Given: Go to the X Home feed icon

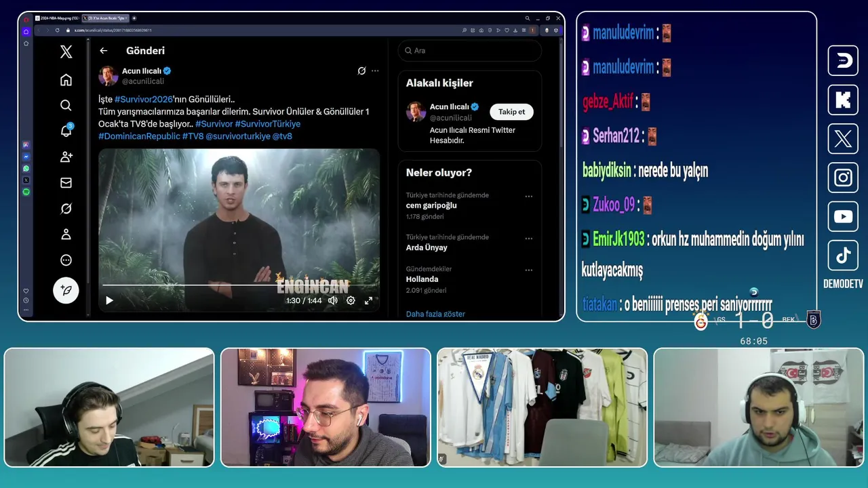Looking at the screenshot, I should [x=66, y=80].
